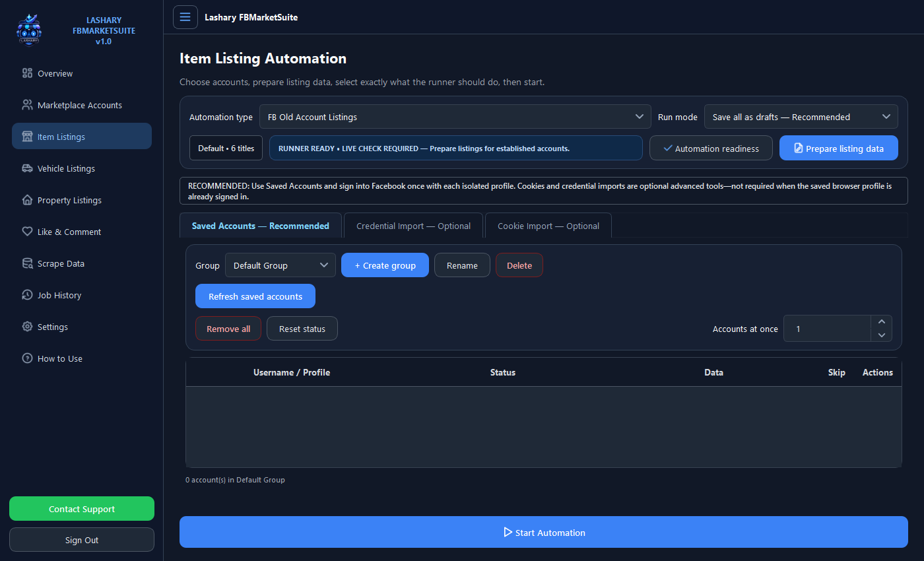This screenshot has width=924, height=561.
Task: Switch to the Saved Accounts tab
Action: coord(261,226)
